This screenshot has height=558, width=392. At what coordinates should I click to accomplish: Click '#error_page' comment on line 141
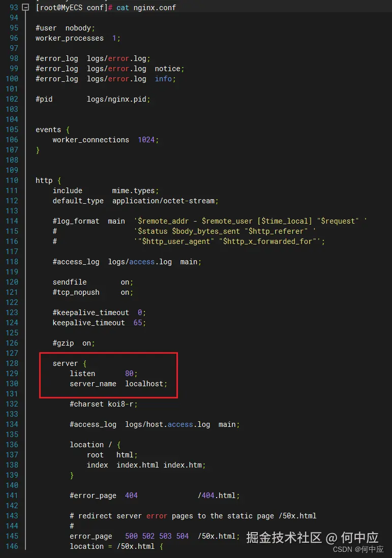(93, 495)
